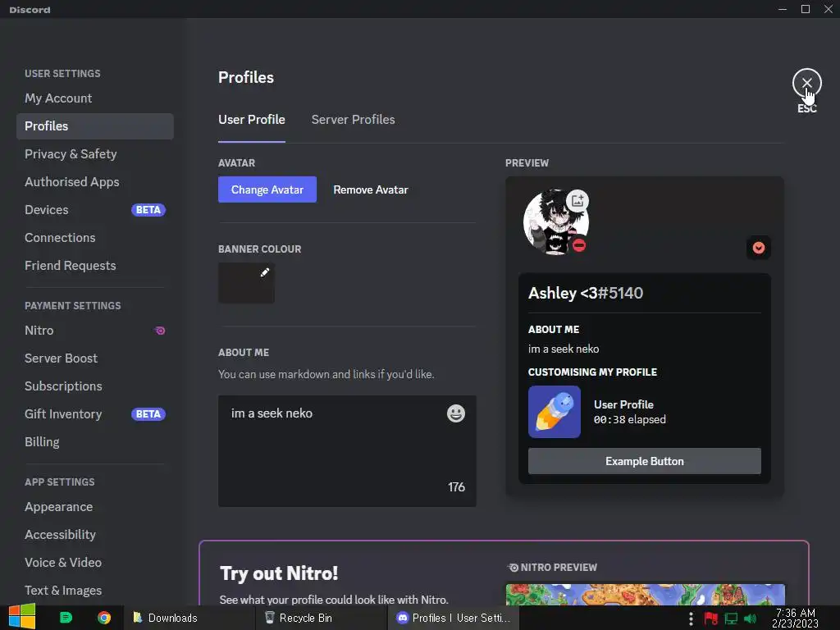
Task: Click the avatar upload image icon in preview
Action: [577, 200]
